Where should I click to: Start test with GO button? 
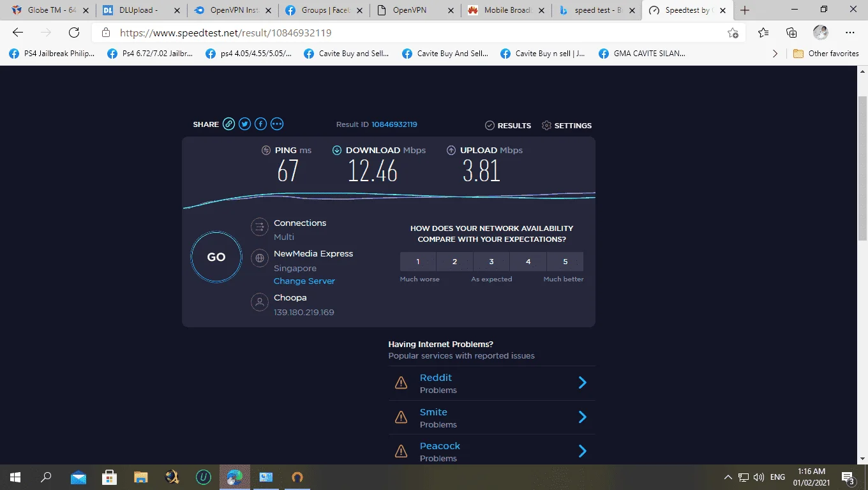pyautogui.click(x=216, y=257)
